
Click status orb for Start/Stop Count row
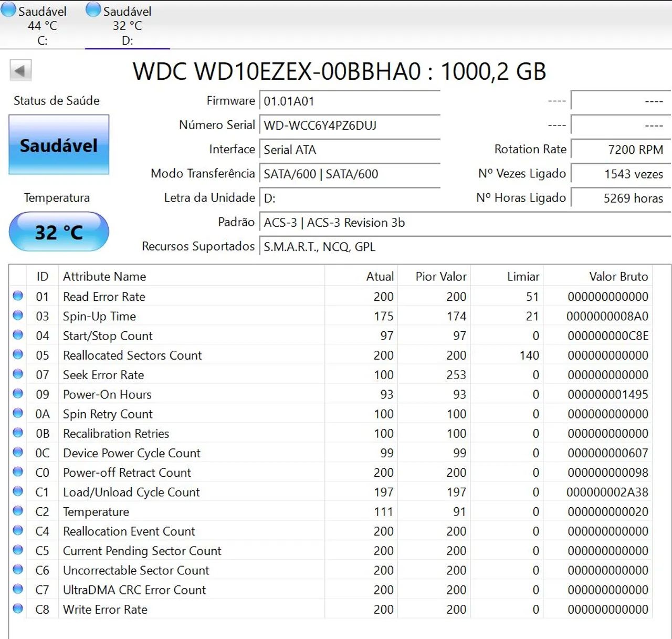18,334
